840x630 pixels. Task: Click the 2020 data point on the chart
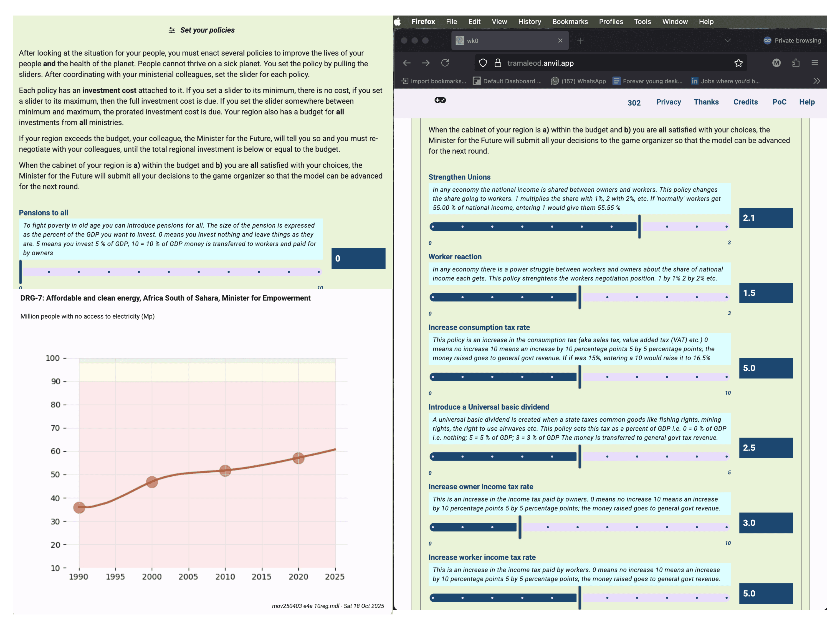click(298, 458)
